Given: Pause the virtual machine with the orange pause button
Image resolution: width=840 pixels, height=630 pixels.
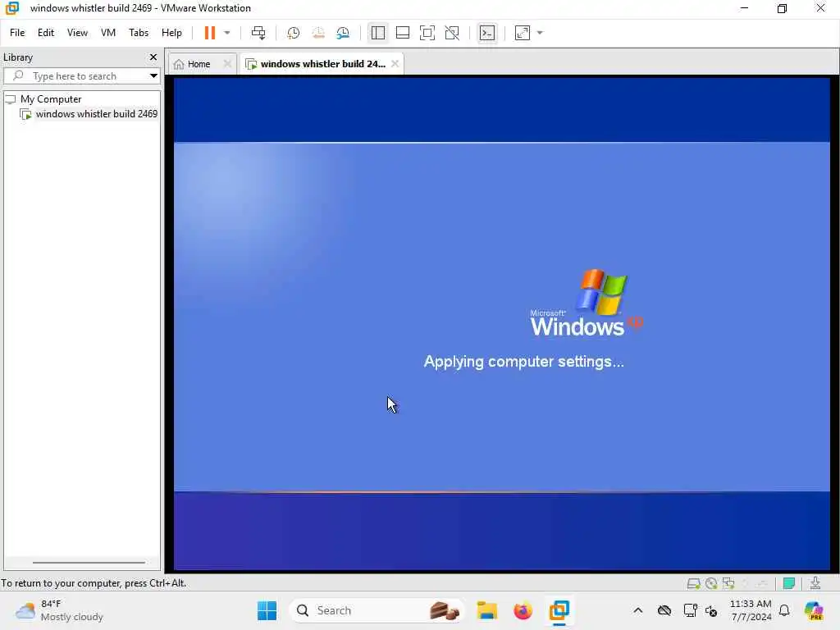Looking at the screenshot, I should click(209, 33).
